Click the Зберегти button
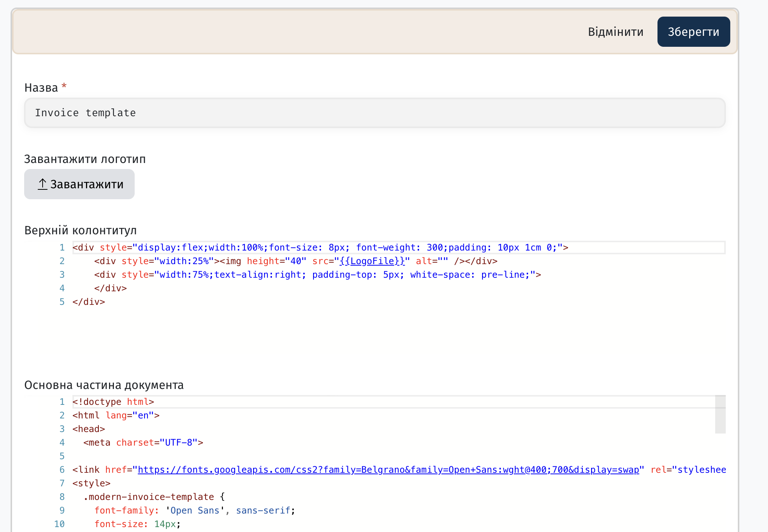 693,32
